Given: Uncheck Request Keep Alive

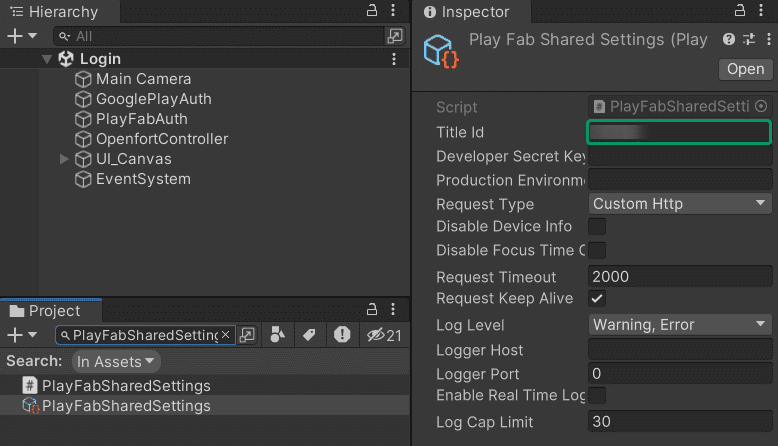Looking at the screenshot, I should tap(597, 298).
